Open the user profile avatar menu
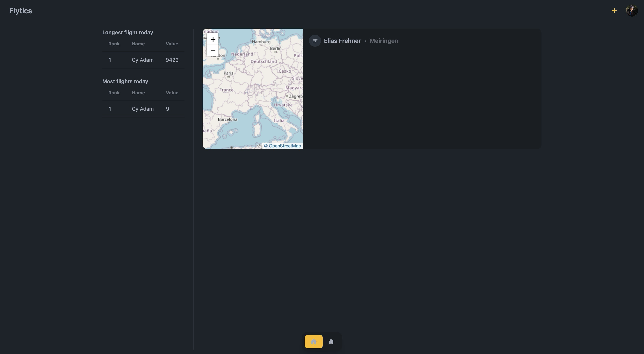The image size is (644, 354). point(632,11)
